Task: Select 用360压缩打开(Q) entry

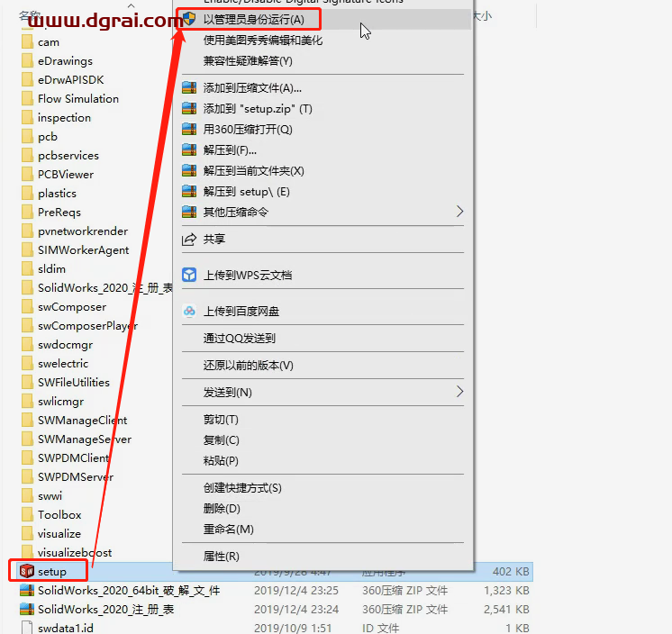Action: pos(248,130)
